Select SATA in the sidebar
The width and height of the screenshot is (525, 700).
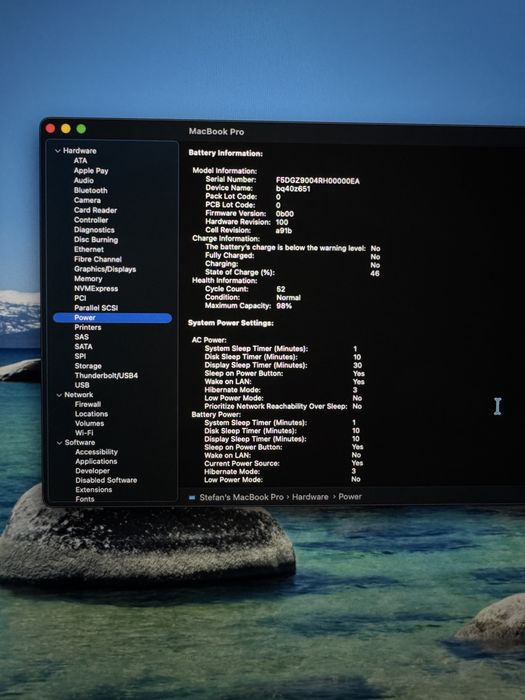(x=83, y=346)
